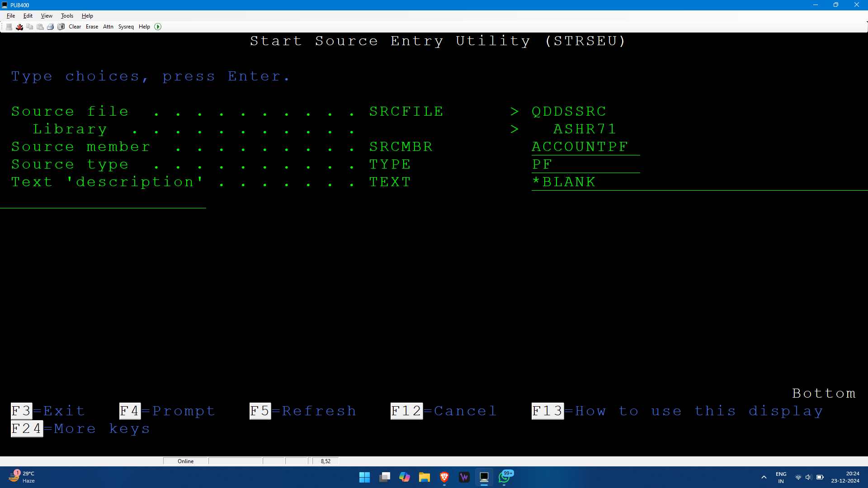Click the paste icon in toolbar
This screenshot has width=868, height=488.
click(40, 27)
